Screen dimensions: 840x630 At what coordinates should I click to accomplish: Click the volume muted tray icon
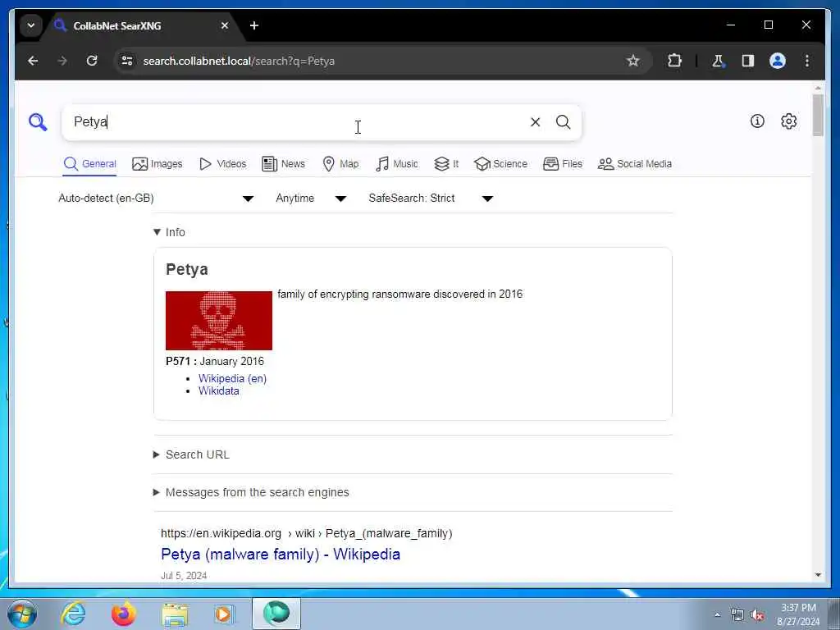tap(757, 615)
